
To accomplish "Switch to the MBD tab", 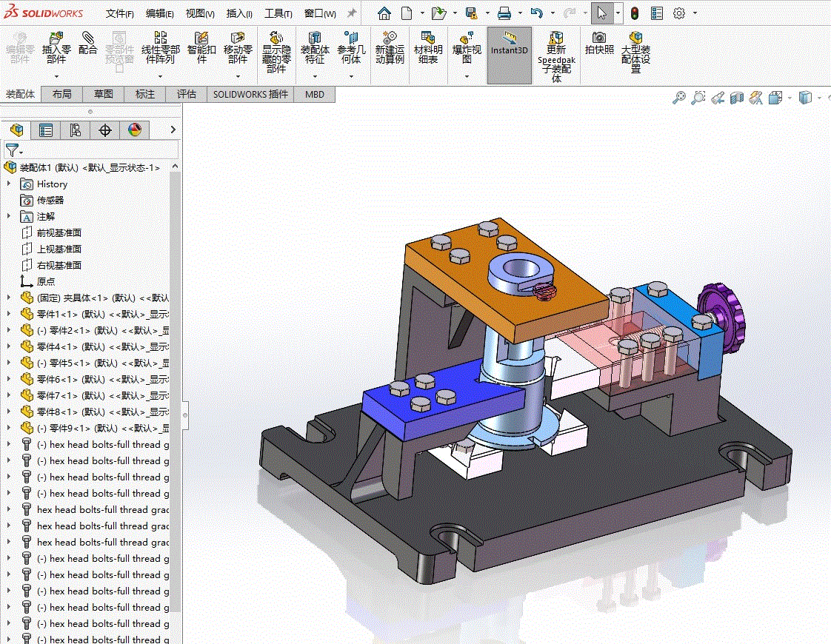I will pyautogui.click(x=315, y=94).
